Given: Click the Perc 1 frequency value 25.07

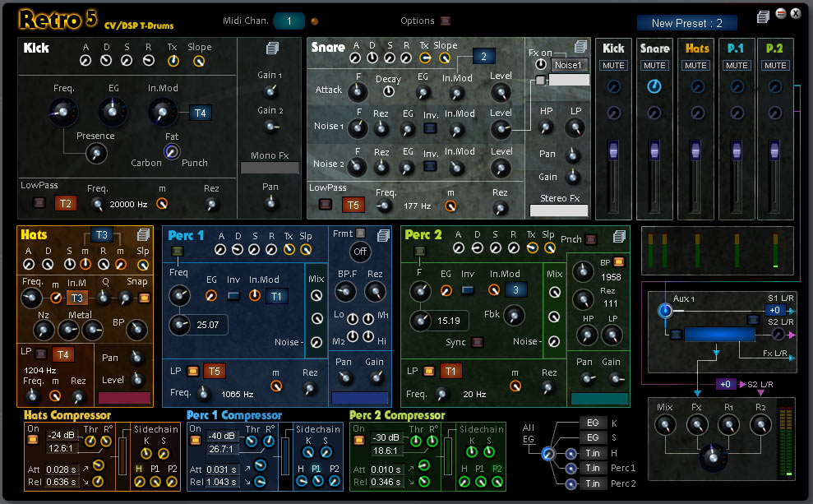Looking at the screenshot, I should click(x=208, y=325).
